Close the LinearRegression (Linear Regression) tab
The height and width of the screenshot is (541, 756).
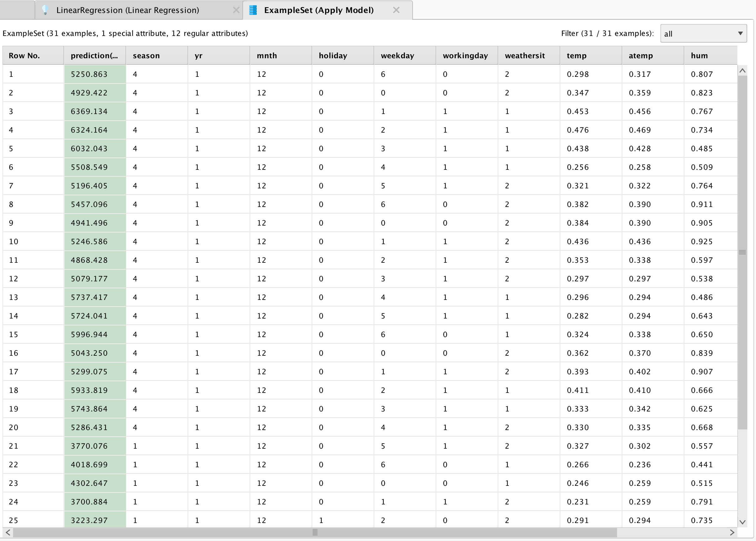pyautogui.click(x=236, y=10)
